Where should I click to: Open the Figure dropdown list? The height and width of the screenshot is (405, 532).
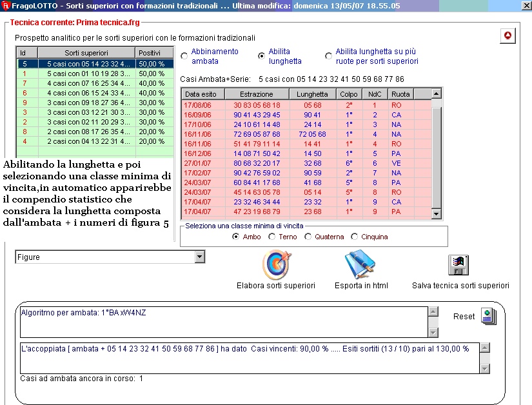tap(199, 257)
